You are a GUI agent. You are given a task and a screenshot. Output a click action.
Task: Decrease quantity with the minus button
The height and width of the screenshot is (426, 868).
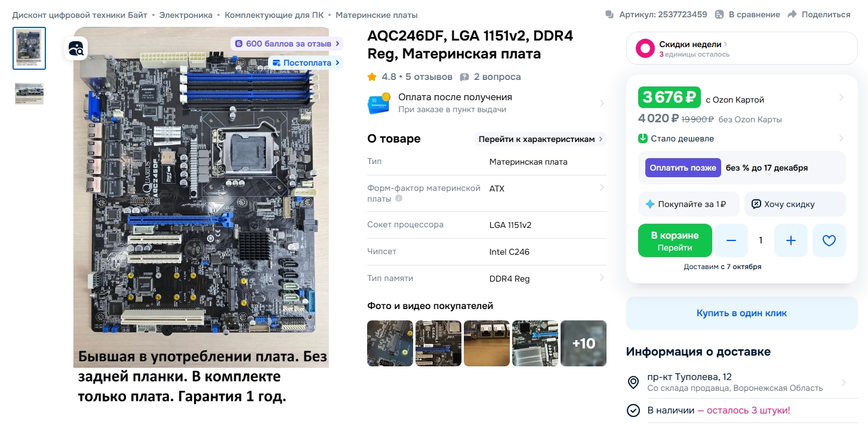click(x=731, y=240)
